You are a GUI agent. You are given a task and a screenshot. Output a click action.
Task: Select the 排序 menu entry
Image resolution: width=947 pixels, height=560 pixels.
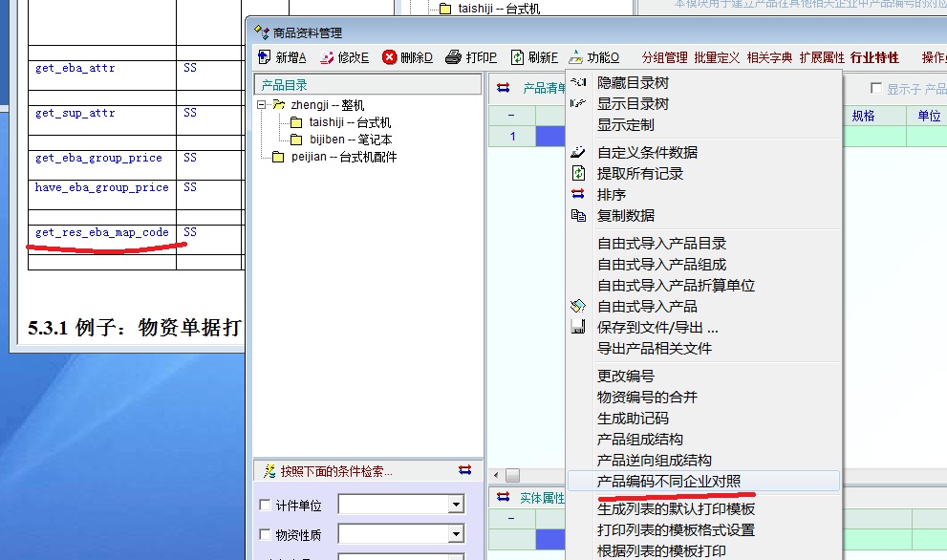tap(612, 195)
